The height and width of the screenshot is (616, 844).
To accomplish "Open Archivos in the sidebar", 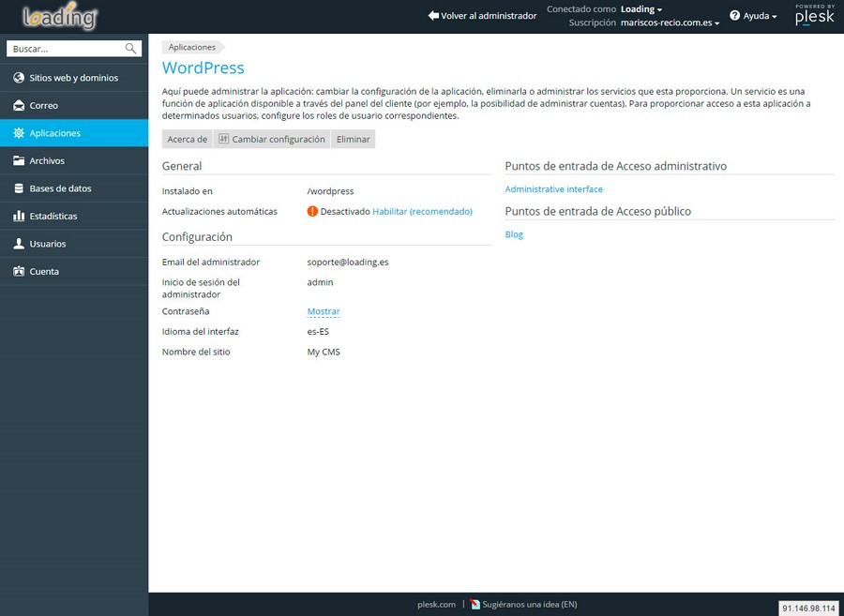I will [74, 160].
